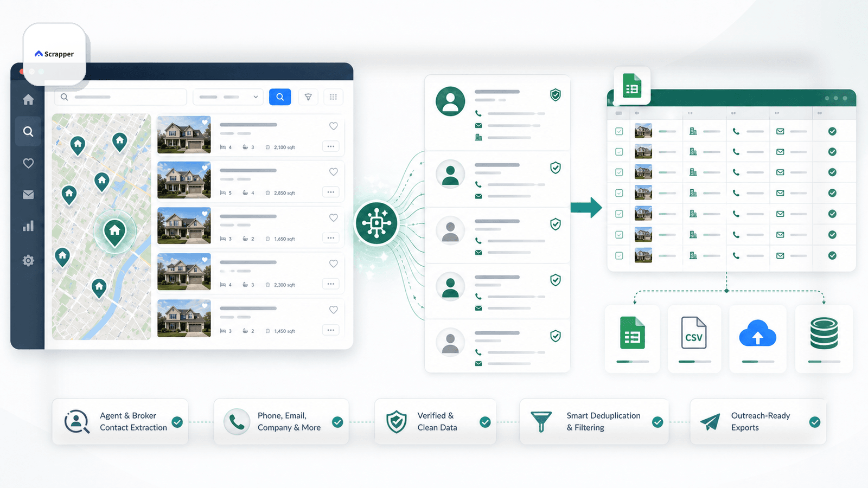Click progress bar under cloud upload export
The width and height of the screenshot is (868, 488).
[x=758, y=362]
